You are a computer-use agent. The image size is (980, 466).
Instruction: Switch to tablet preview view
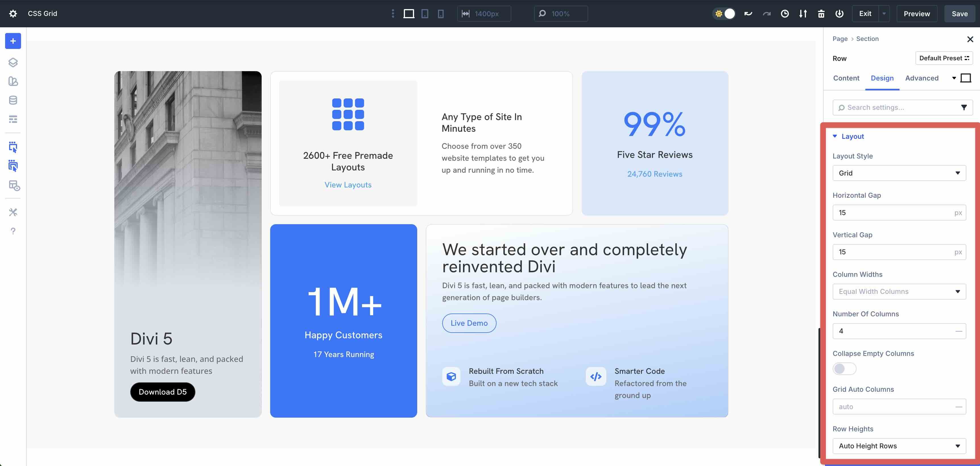425,13
